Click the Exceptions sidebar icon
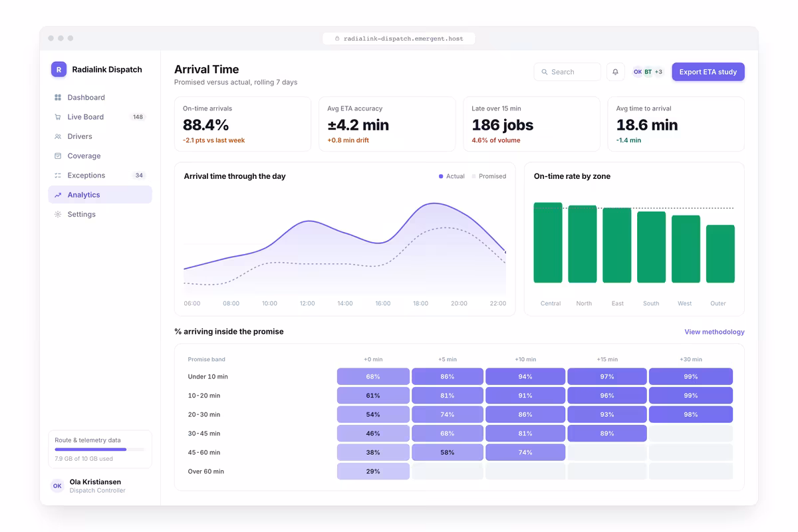 (58, 176)
